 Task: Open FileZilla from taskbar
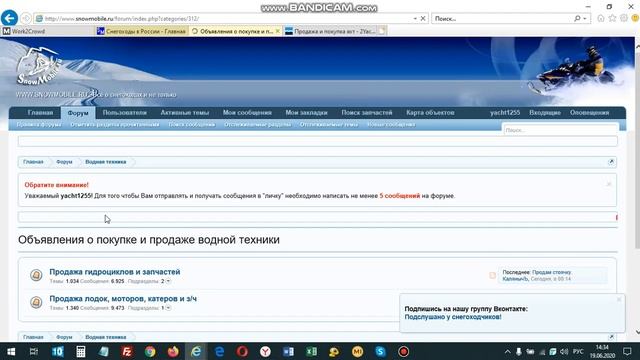coord(127,351)
